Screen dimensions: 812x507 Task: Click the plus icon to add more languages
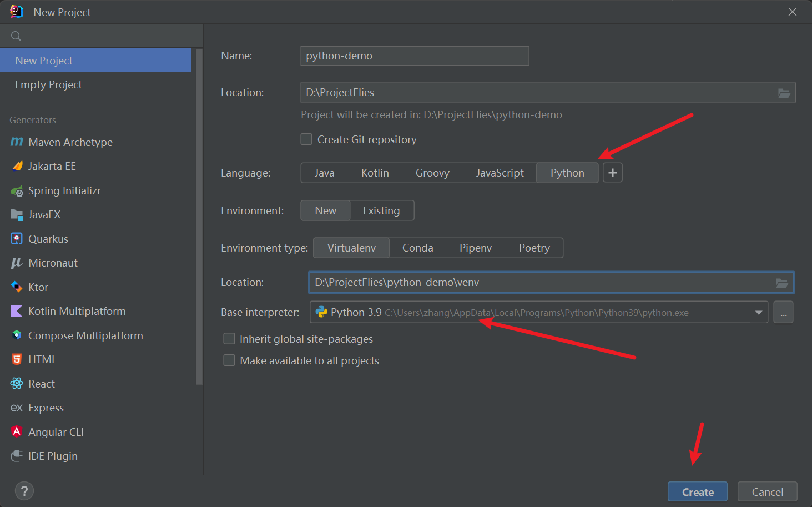(613, 173)
